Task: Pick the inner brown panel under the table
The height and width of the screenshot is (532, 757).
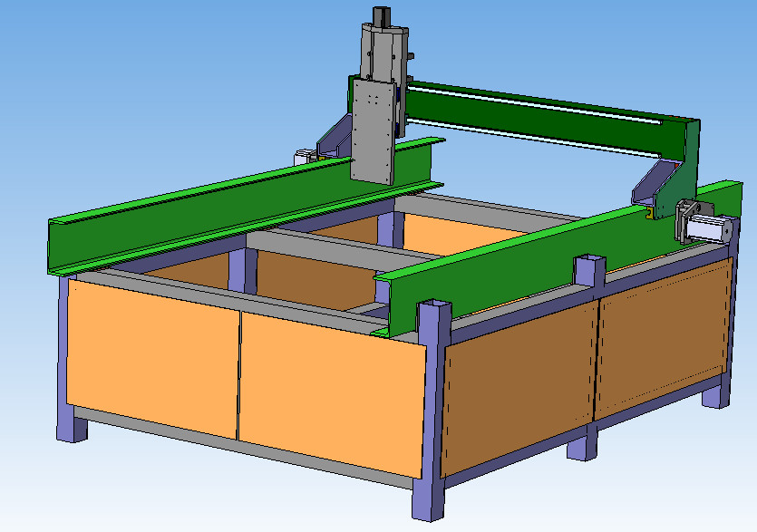Action: pyautogui.click(x=315, y=279)
